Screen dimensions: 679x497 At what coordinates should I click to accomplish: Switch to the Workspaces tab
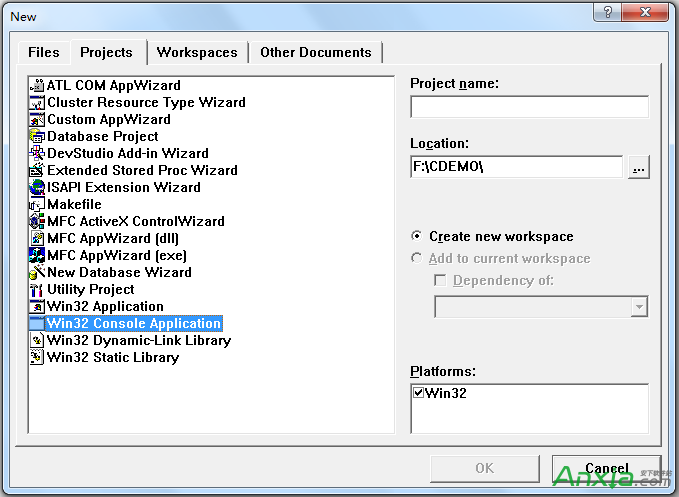click(x=197, y=52)
